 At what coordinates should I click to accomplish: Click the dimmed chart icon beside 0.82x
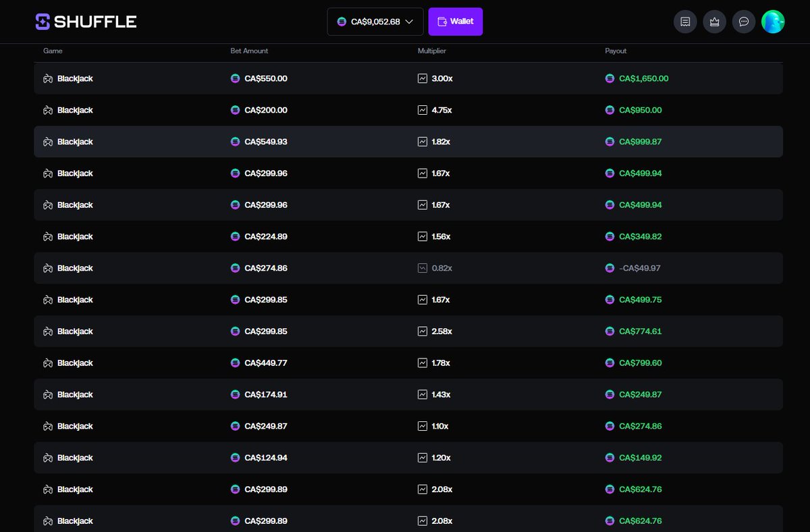click(x=423, y=268)
